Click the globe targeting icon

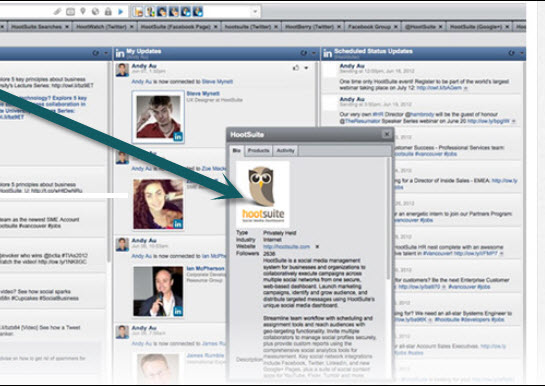click(x=95, y=11)
